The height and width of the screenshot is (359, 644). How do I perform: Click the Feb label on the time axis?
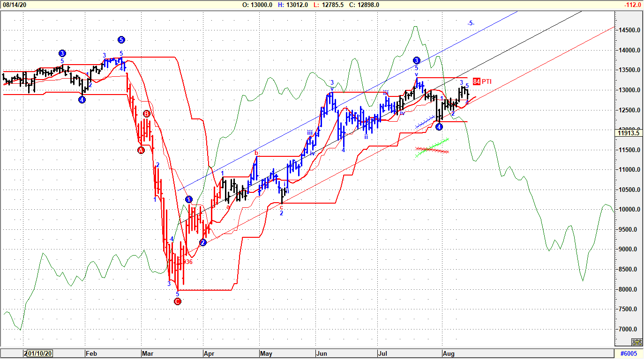click(90, 353)
